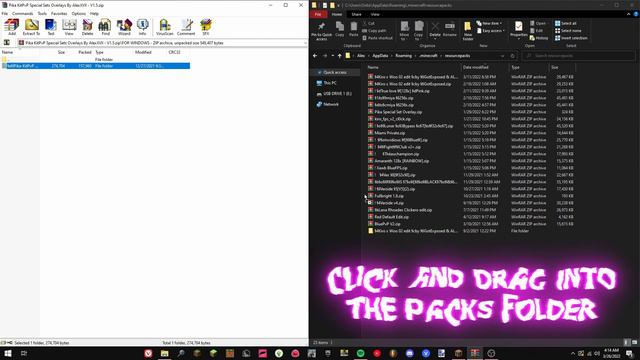Click the .minecraft breadcrumb segment
This screenshot has width=640, height=360.
(x=428, y=56)
